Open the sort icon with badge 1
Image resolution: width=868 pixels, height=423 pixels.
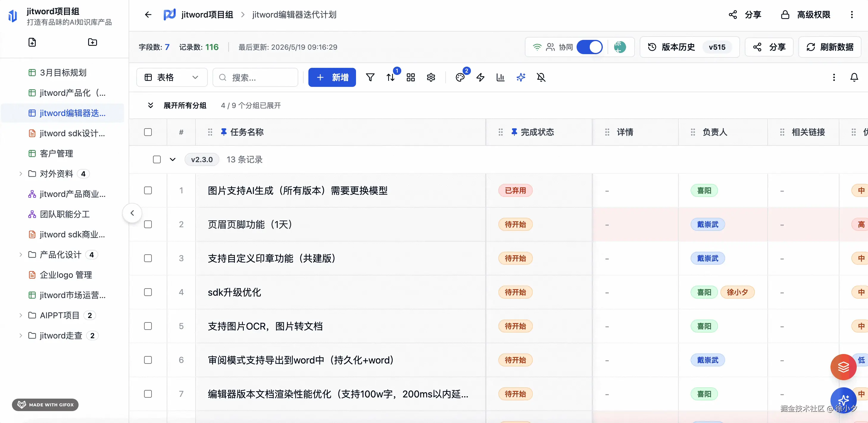coord(391,77)
